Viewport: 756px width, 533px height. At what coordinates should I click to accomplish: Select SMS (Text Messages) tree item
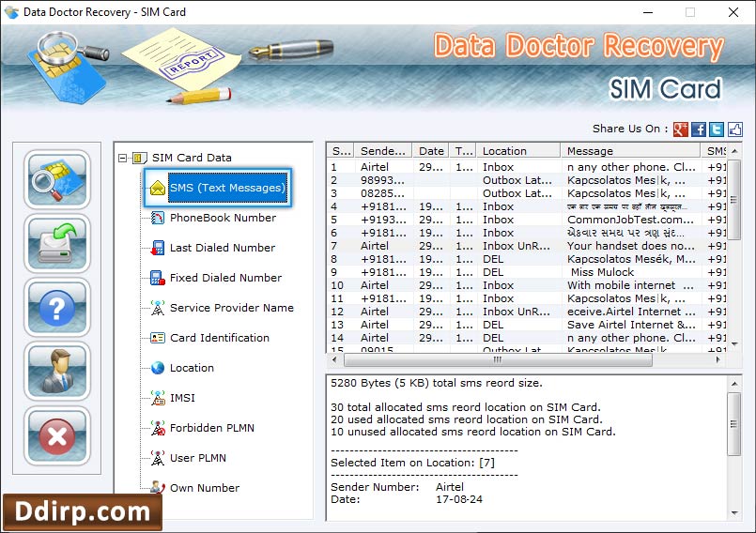227,188
